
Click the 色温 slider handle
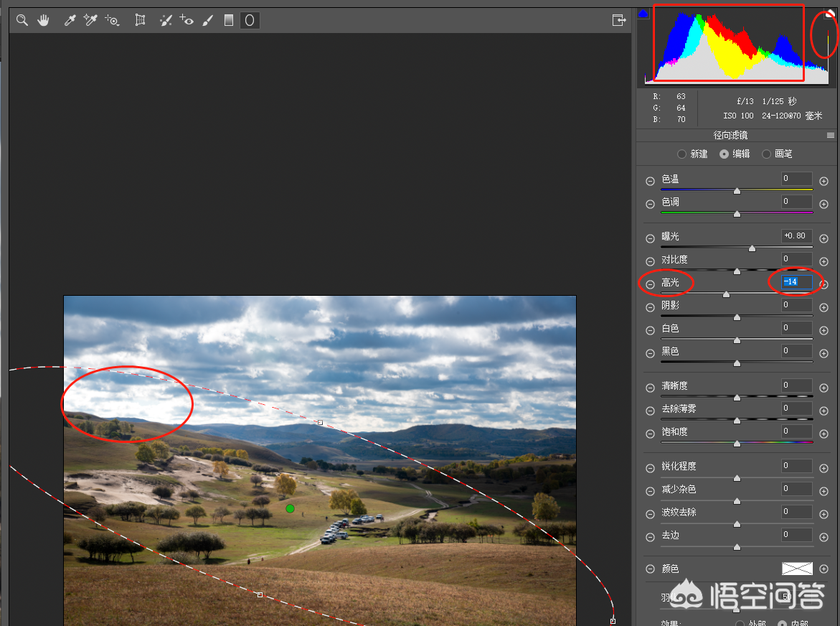pos(737,191)
